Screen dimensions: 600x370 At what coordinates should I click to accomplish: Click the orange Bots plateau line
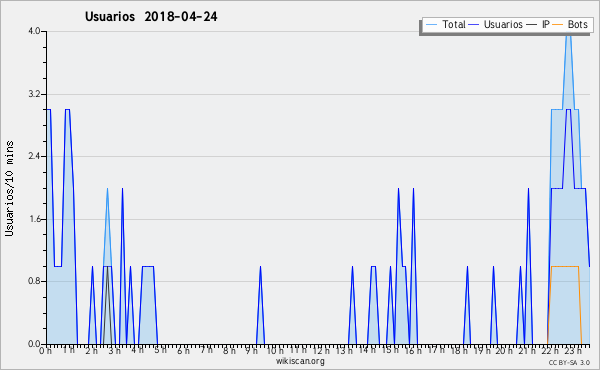565,266
